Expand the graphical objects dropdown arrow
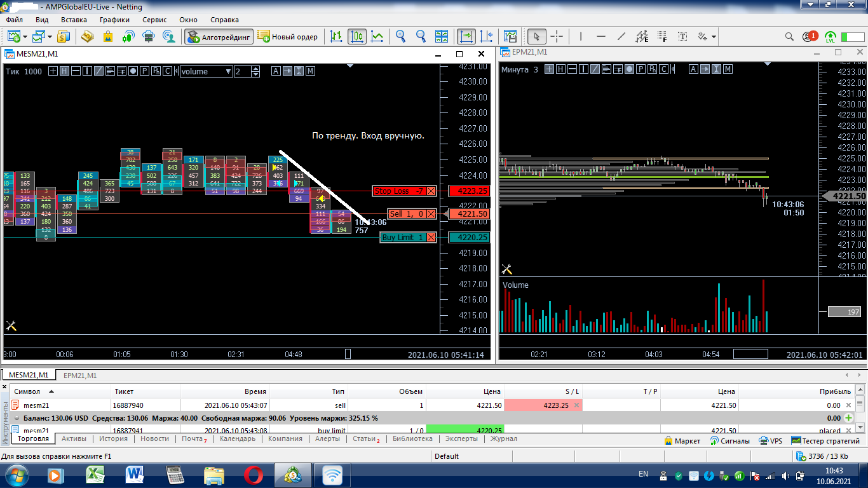 tap(714, 37)
